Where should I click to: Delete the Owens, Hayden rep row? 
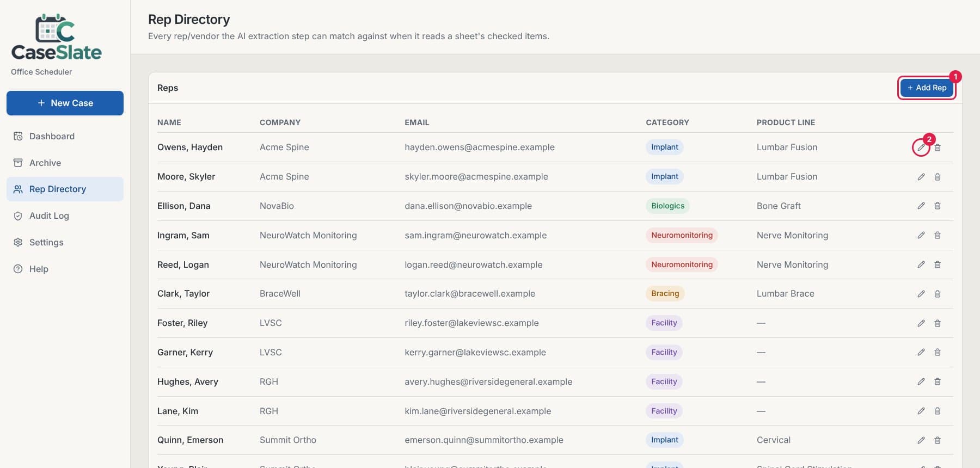[x=938, y=147]
